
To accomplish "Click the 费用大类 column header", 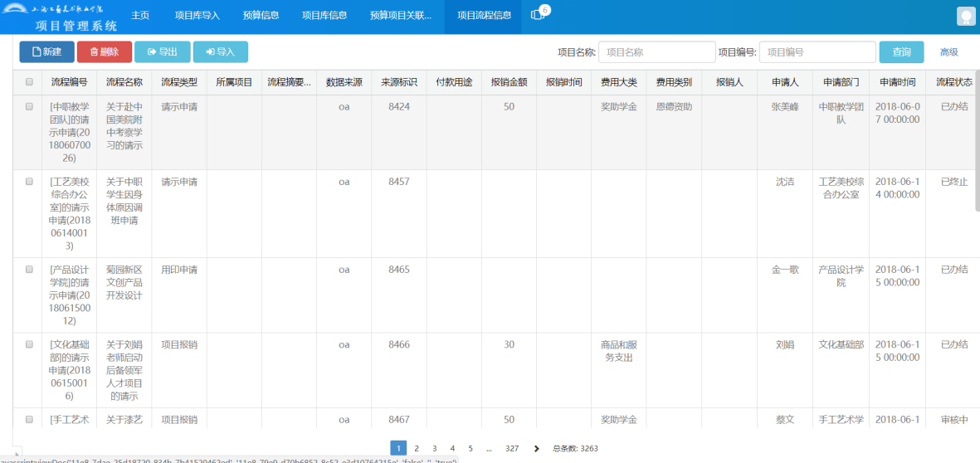I will (x=619, y=82).
